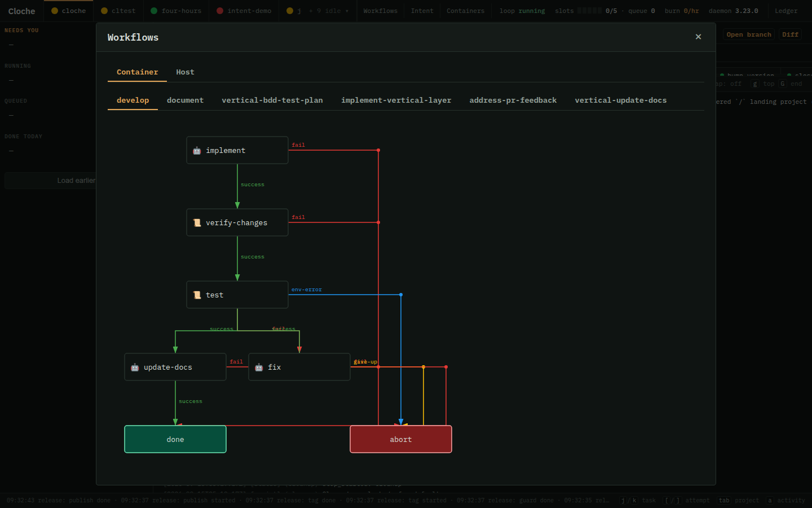Open the four-hours project tab
This screenshot has width=812, height=508.
pos(176,11)
